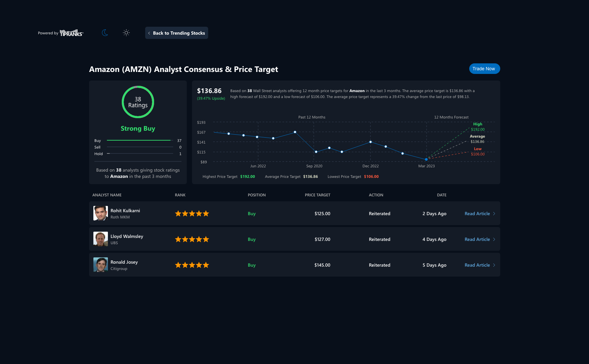Click Ronald Josey's five-star rank
589x364 pixels.
tap(192, 265)
